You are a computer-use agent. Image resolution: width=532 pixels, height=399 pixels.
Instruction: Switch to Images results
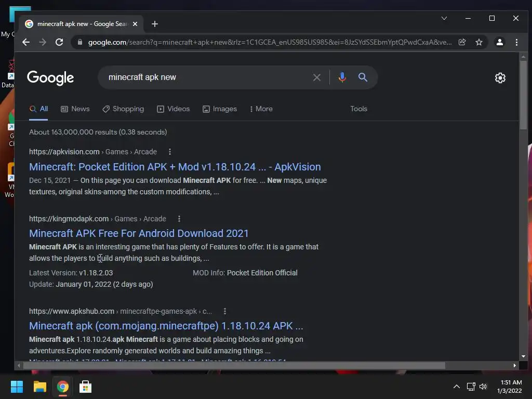pyautogui.click(x=220, y=109)
